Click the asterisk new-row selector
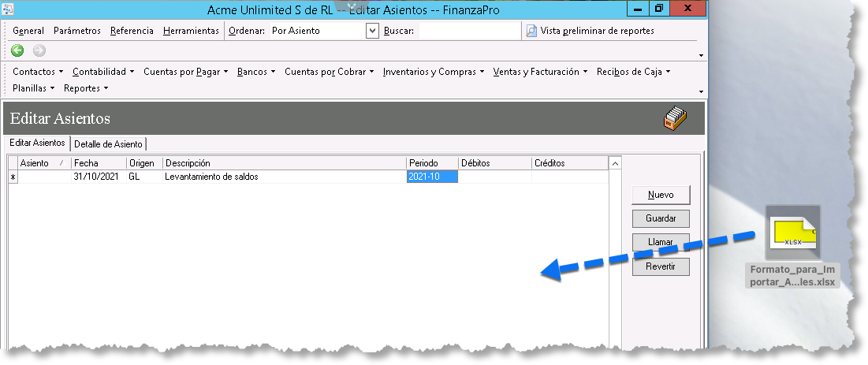This screenshot has width=868, height=365. point(13,177)
